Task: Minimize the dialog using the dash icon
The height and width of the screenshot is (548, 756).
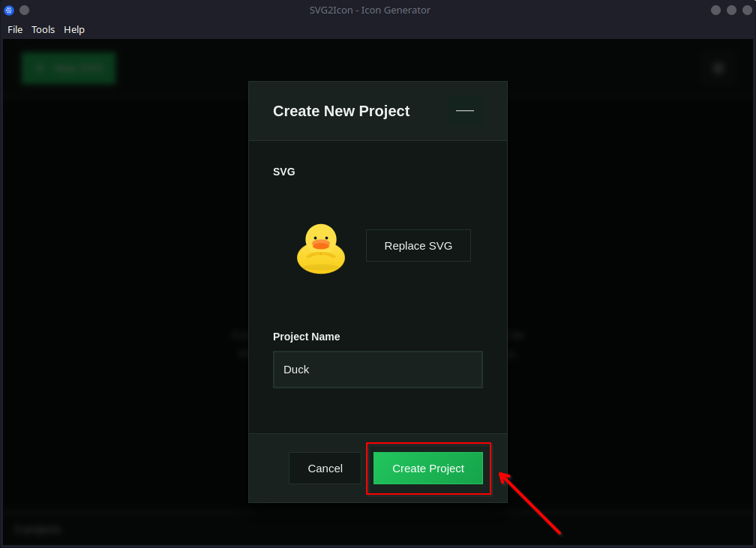Action: pos(464,110)
